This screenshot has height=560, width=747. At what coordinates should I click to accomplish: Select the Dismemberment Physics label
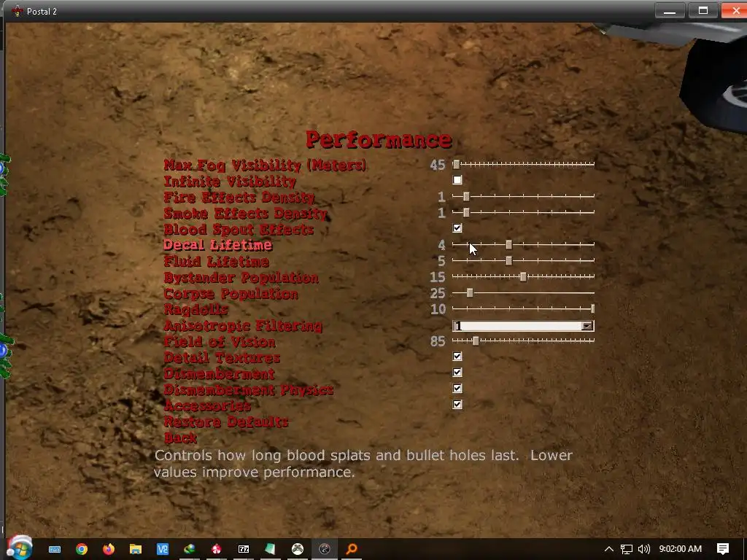248,390
